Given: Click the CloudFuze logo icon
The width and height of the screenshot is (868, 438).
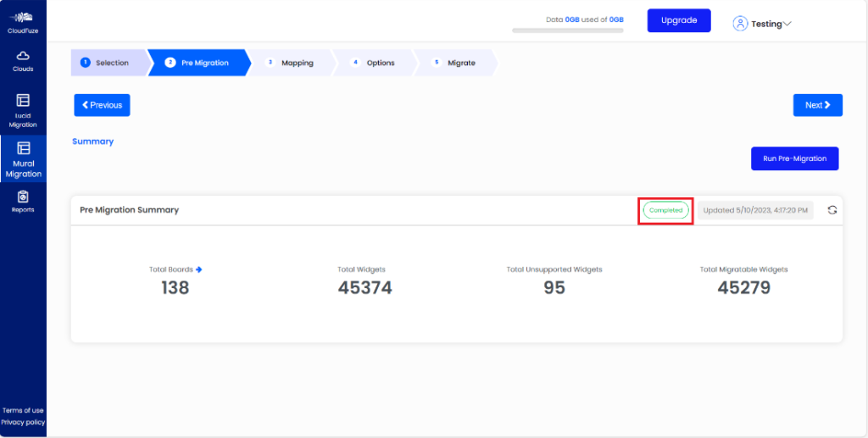Looking at the screenshot, I should click(23, 18).
